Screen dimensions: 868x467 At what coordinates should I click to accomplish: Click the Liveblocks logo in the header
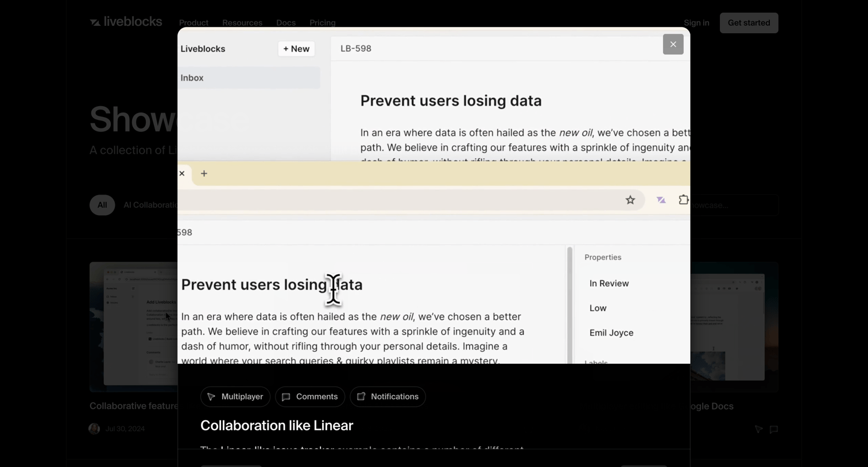pyautogui.click(x=126, y=22)
